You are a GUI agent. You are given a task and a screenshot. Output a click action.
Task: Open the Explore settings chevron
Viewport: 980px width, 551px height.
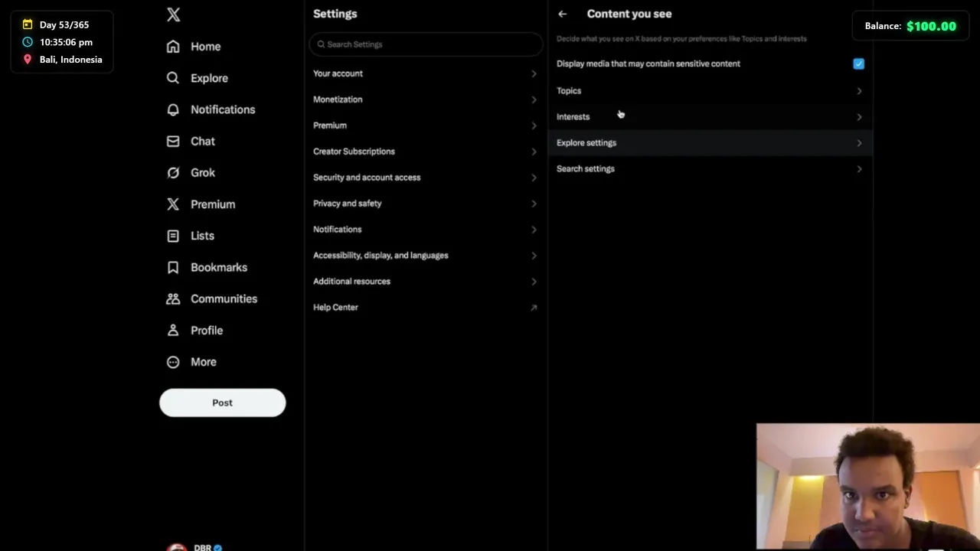point(859,143)
